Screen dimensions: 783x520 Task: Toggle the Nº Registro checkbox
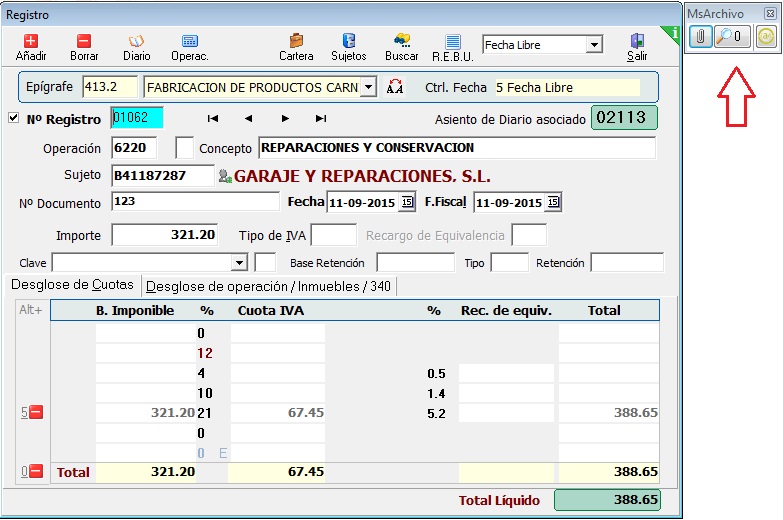(13, 118)
